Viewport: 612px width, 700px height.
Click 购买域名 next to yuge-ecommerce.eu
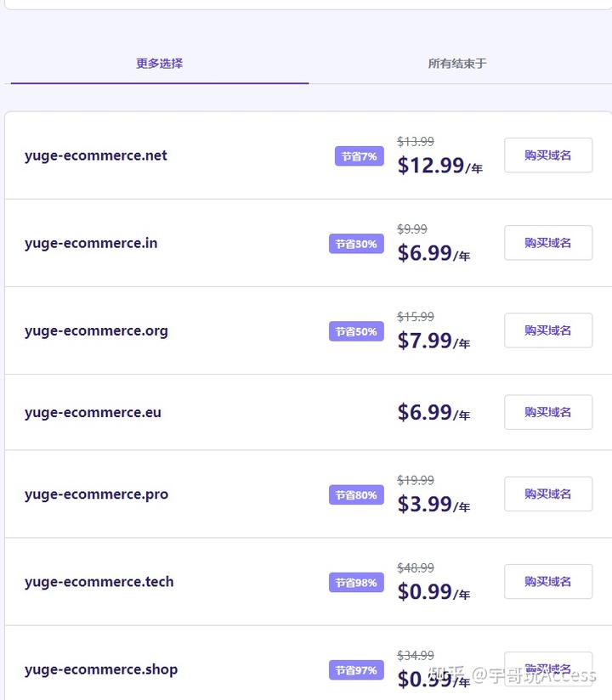tap(548, 412)
